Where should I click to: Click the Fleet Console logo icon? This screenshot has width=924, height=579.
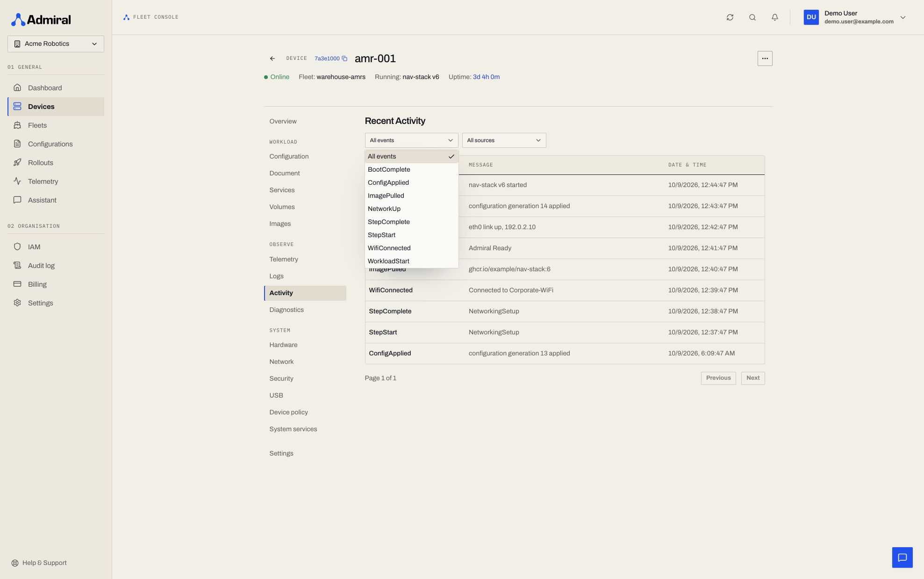(126, 17)
